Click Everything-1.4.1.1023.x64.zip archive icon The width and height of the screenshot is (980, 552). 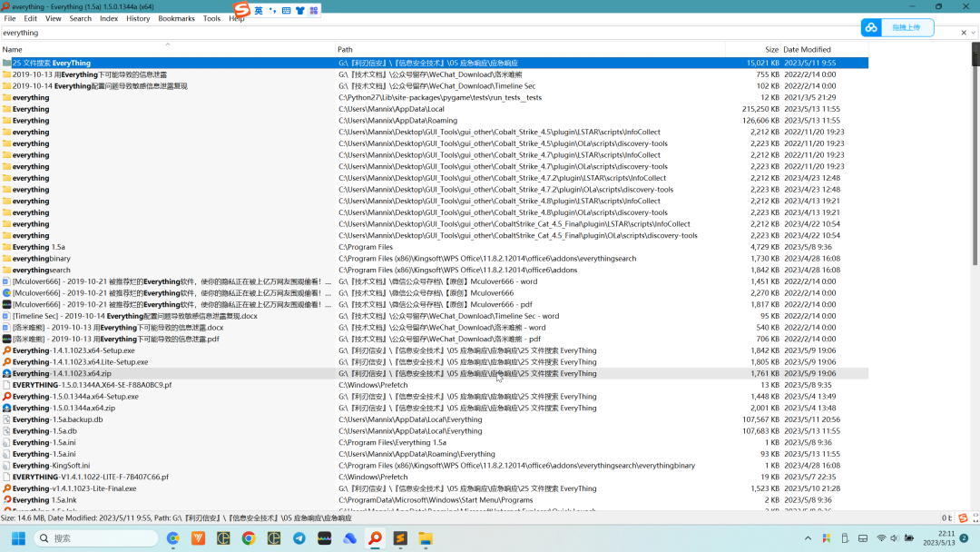7,373
